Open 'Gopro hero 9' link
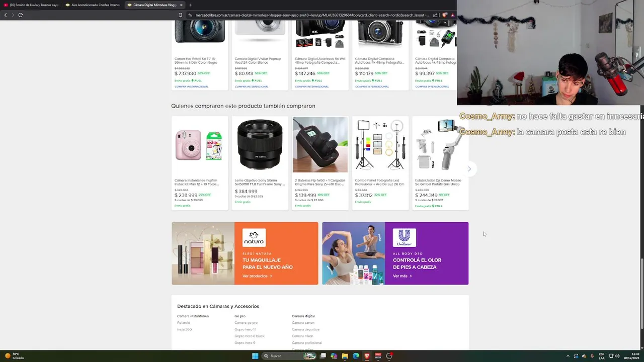The height and width of the screenshot is (362, 644). click(245, 343)
